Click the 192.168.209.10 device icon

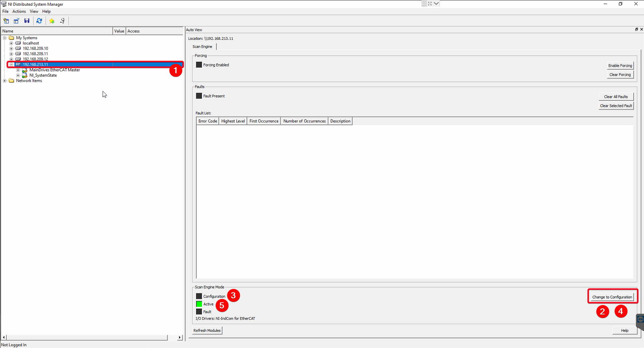(x=18, y=48)
